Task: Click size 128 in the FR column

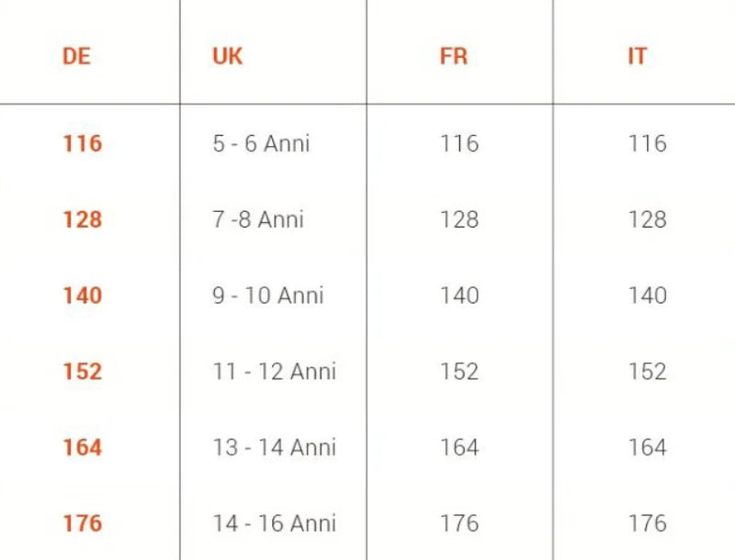Action: click(x=459, y=220)
